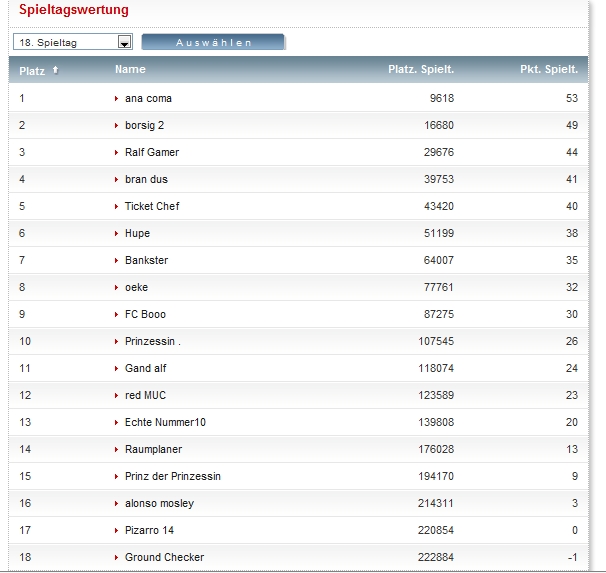The image size is (606, 573).
Task: Click the Auswählen button
Action: click(213, 42)
